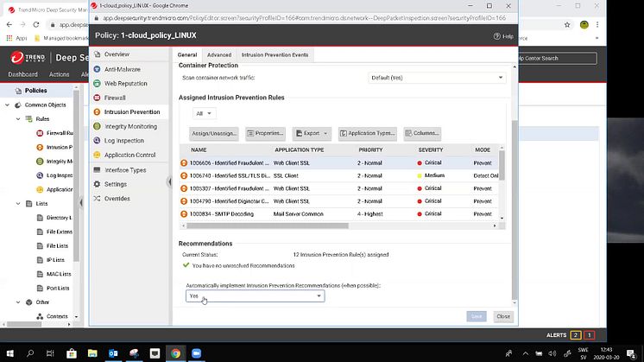
Task: Select rule 1000834 SMTP Decoding row
Action: (339, 214)
